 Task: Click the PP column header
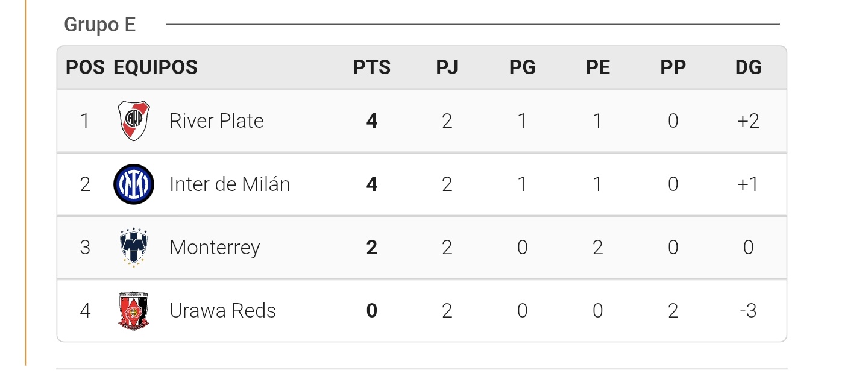pos(673,67)
